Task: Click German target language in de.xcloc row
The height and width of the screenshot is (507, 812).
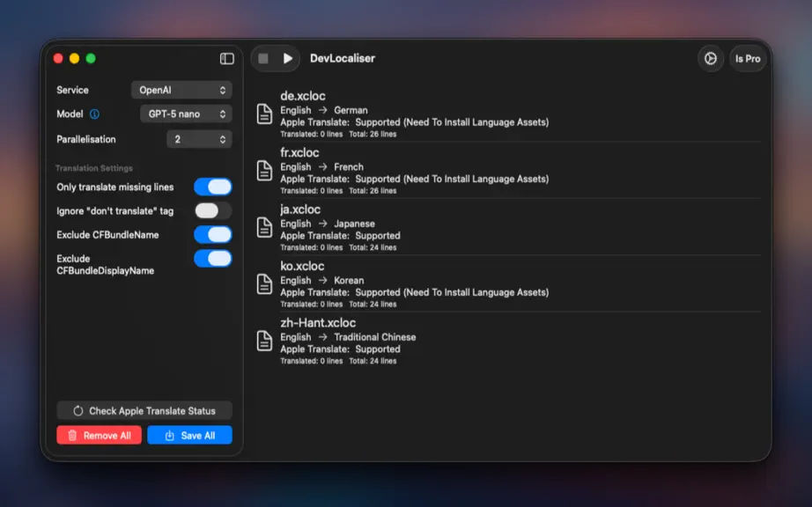Action: (351, 110)
